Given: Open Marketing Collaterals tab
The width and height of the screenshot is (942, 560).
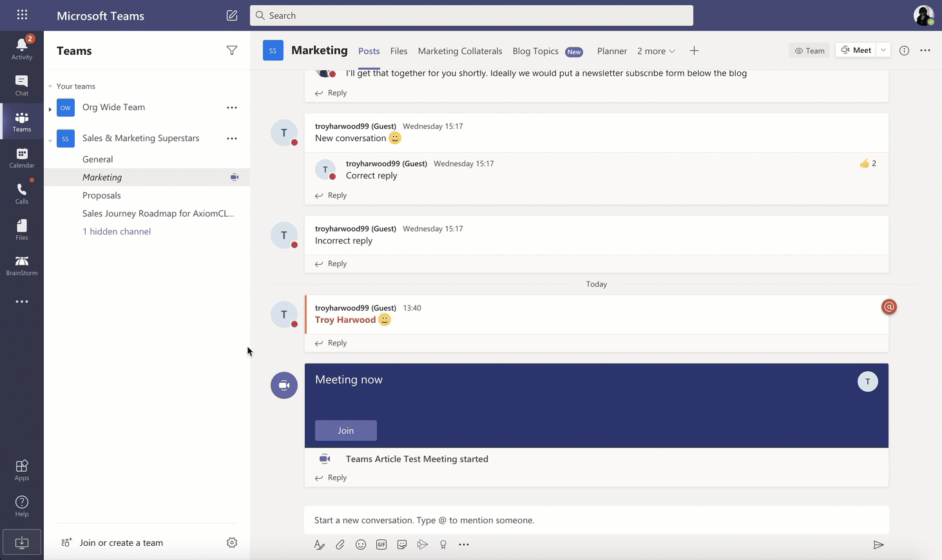Looking at the screenshot, I should (x=460, y=51).
